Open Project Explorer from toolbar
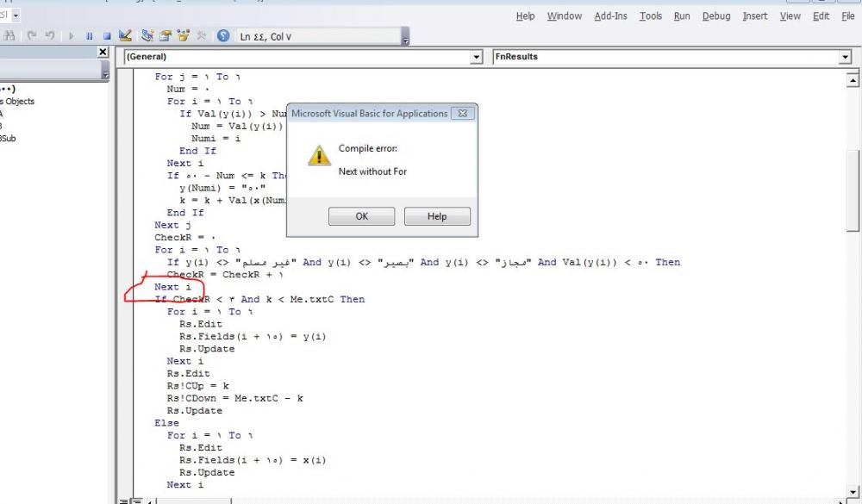Viewport: 862px width, 504px height. 147,35
